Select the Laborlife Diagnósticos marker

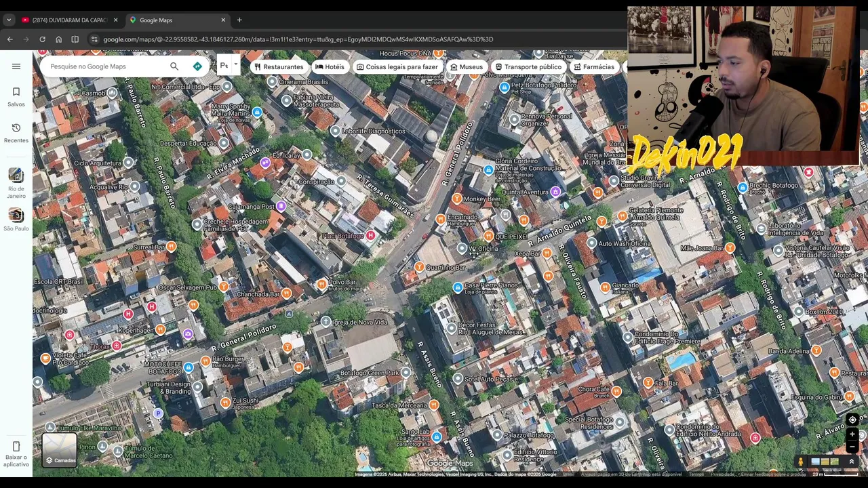tap(335, 130)
